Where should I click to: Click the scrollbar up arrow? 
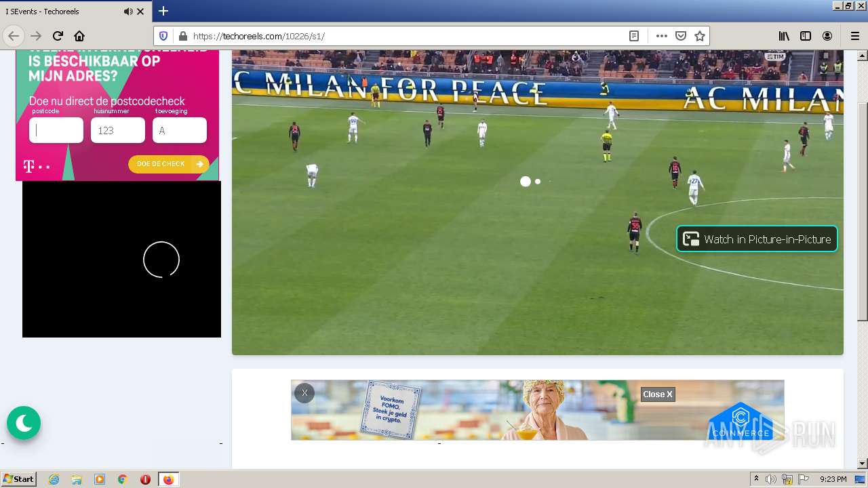(863, 55)
